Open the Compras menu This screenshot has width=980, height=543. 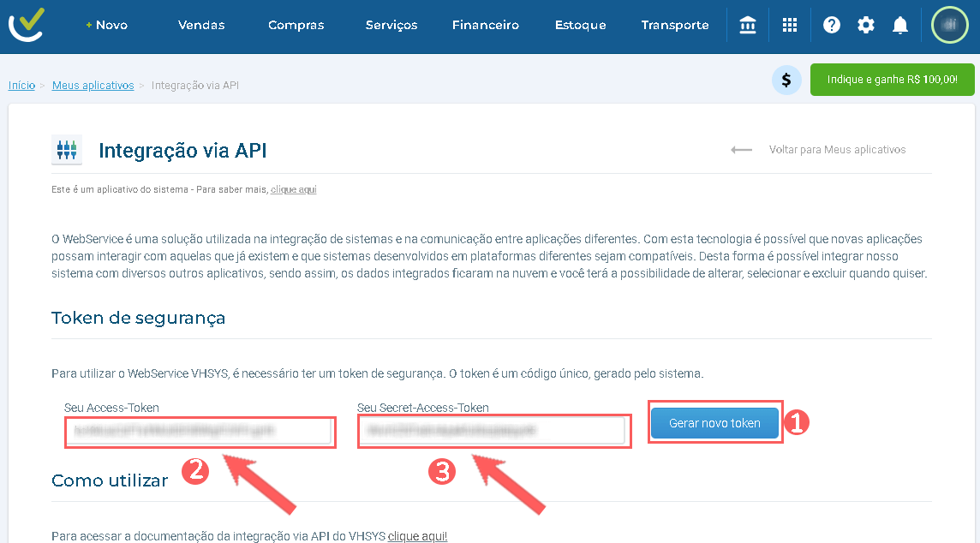coord(296,26)
